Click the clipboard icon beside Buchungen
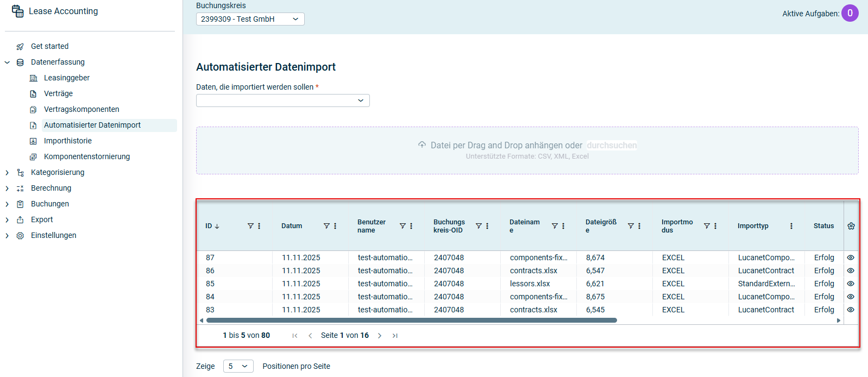Screen dimensions: 868x377 pos(20,204)
